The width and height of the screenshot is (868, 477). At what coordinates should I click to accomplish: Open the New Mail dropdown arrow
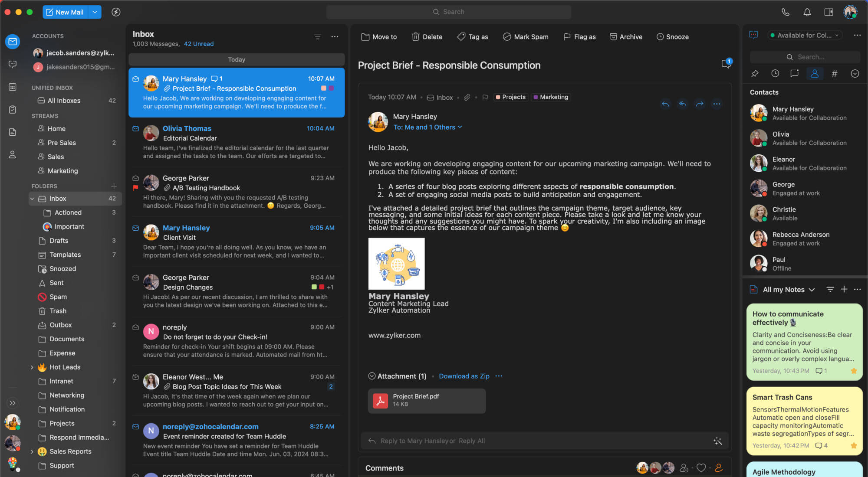pyautogui.click(x=95, y=12)
